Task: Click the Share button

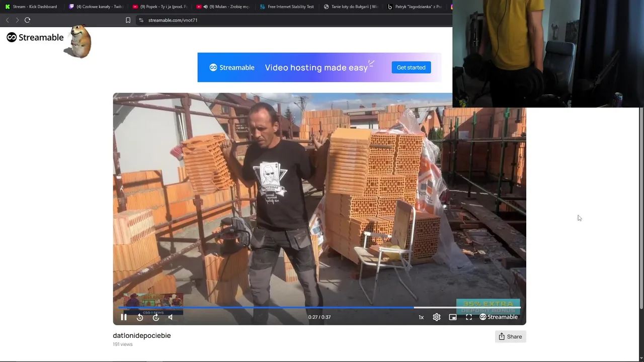Action: 510,337
